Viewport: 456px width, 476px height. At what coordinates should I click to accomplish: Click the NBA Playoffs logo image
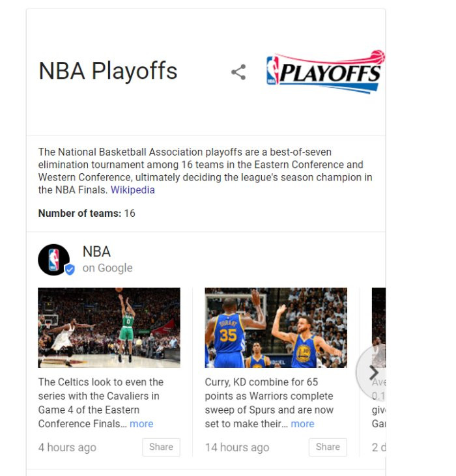(x=326, y=72)
